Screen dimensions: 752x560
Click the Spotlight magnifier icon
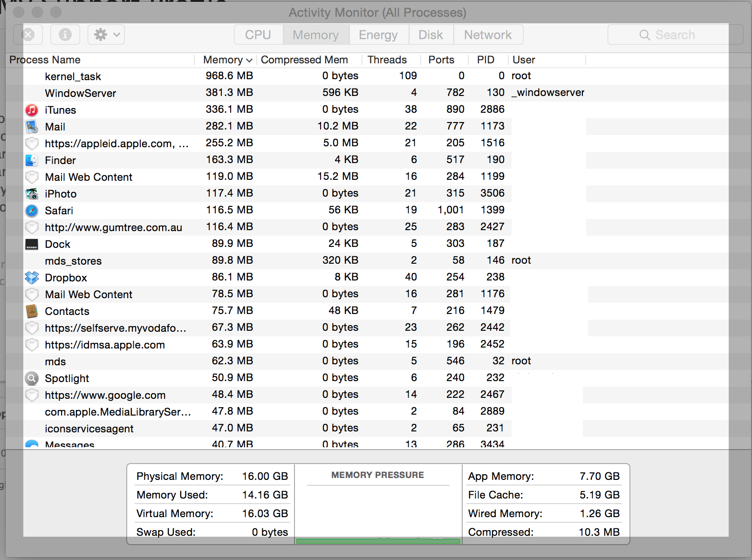point(32,378)
